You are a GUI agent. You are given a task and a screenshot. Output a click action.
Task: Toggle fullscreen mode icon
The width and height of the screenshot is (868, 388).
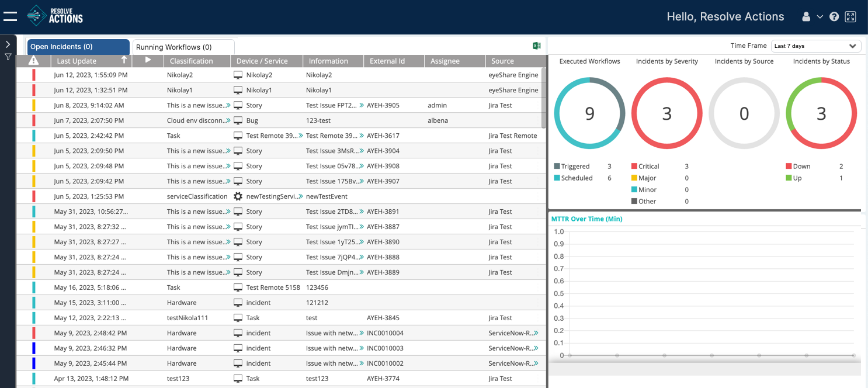pos(850,17)
